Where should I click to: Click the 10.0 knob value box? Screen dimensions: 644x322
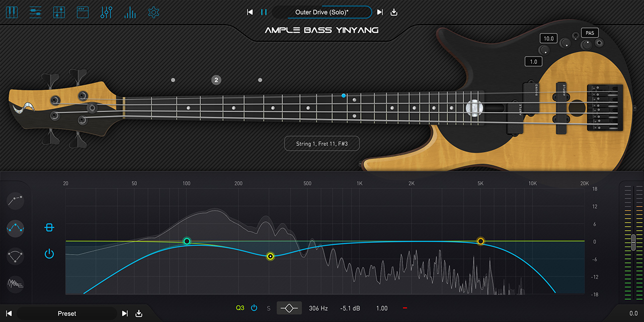(x=548, y=39)
